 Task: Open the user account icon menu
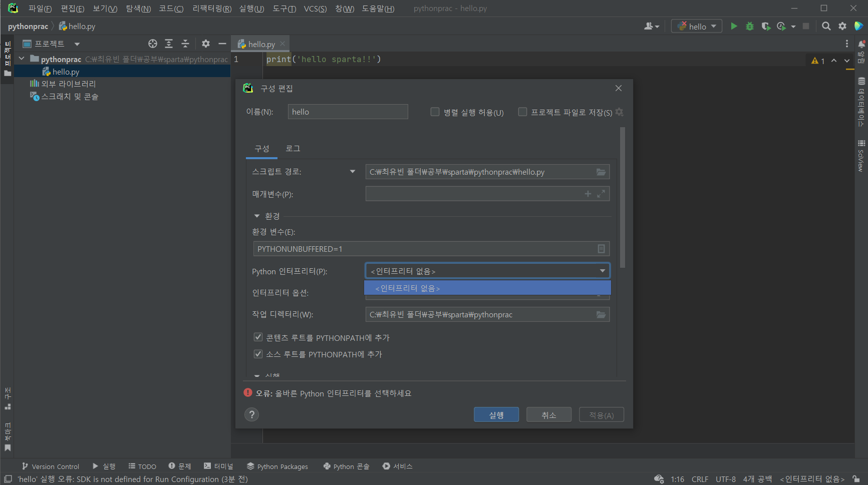[x=651, y=26]
